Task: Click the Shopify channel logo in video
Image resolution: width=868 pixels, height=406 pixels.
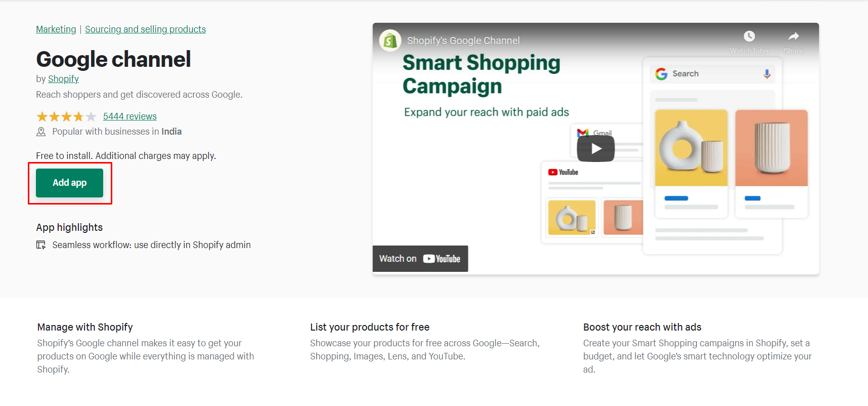Action: [390, 40]
